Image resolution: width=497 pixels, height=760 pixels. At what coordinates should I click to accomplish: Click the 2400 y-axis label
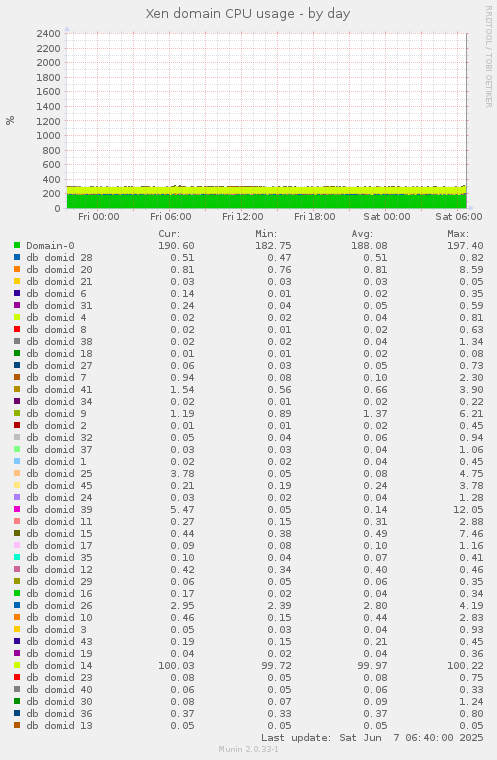pos(48,33)
